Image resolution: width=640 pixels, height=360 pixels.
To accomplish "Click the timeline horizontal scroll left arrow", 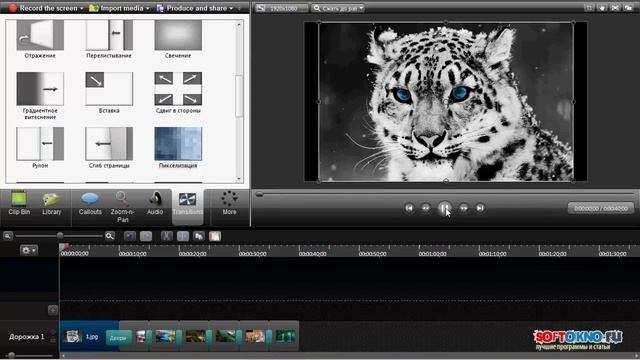I will click(x=62, y=356).
